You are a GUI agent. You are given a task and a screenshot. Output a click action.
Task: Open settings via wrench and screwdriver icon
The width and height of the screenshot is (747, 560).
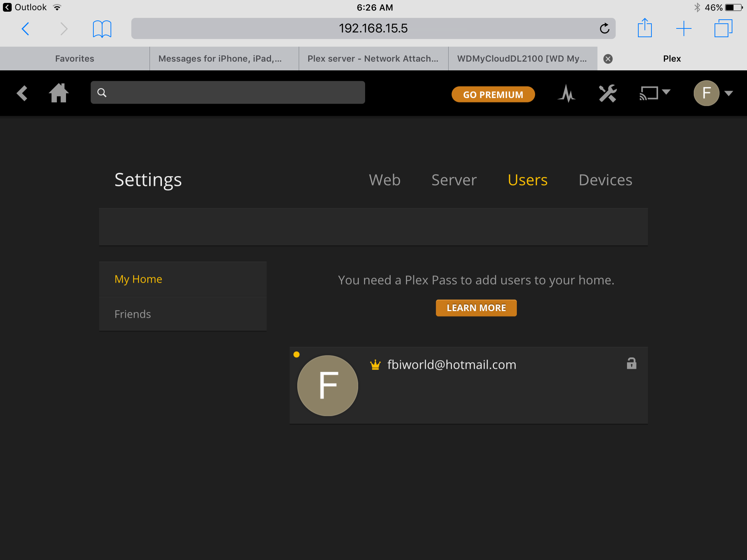tap(608, 94)
